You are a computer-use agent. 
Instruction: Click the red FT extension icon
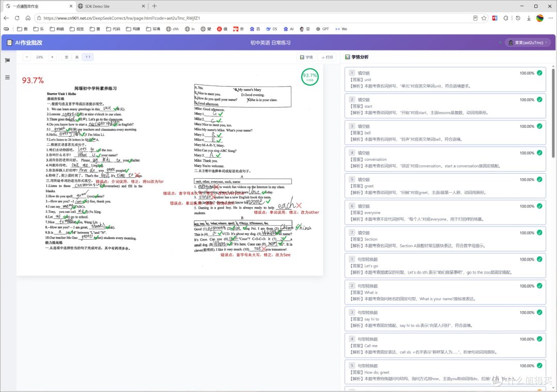(x=495, y=18)
